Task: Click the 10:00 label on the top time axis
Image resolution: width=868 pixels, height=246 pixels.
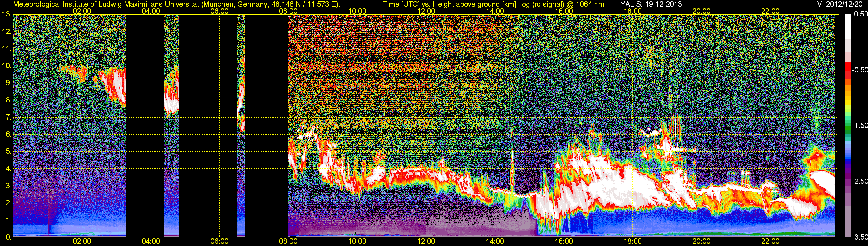Action: (x=357, y=11)
